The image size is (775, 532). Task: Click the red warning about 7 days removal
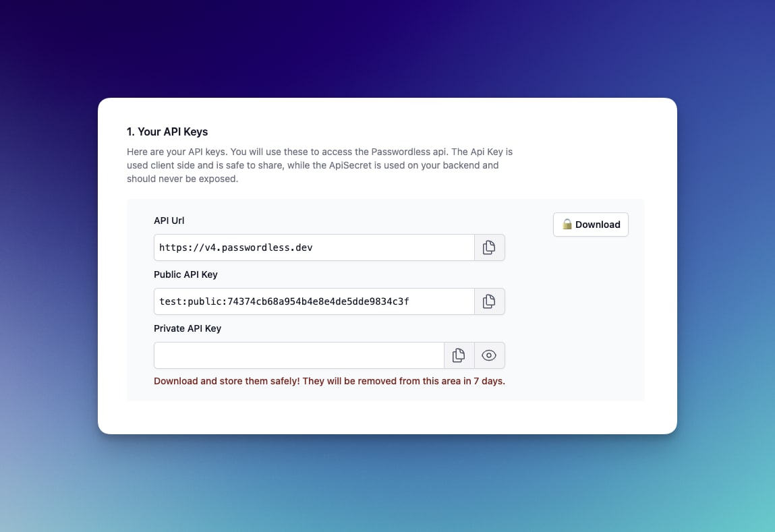[x=329, y=381]
